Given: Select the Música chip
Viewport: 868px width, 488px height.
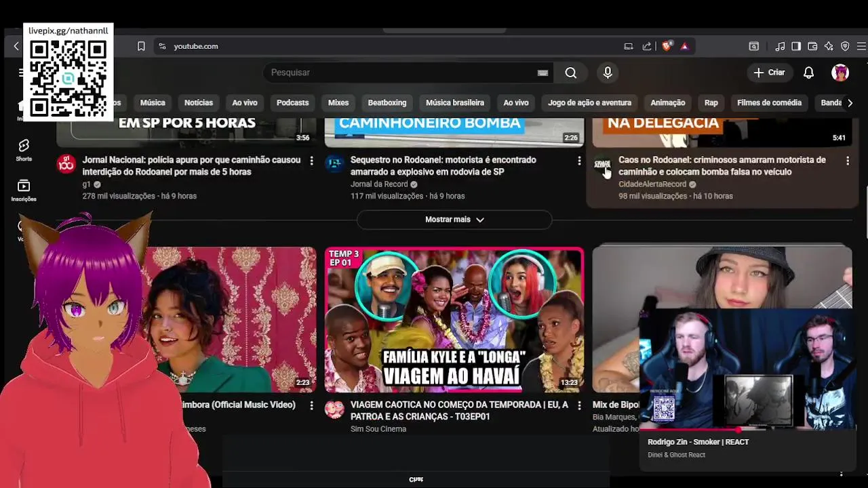Looking at the screenshot, I should [x=153, y=103].
